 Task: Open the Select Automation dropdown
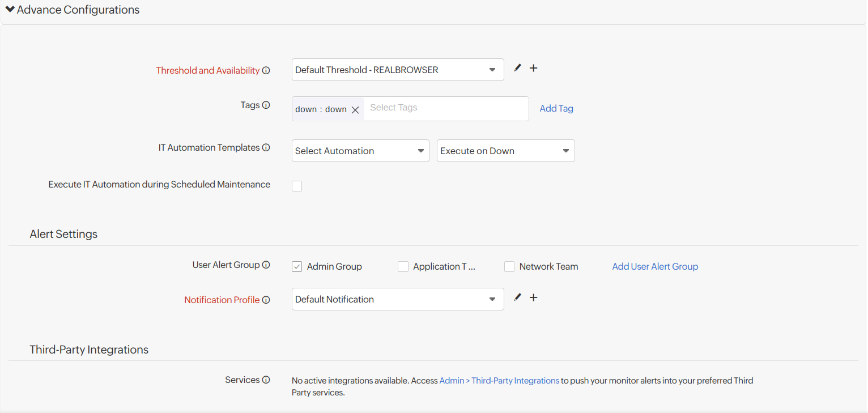click(x=360, y=151)
